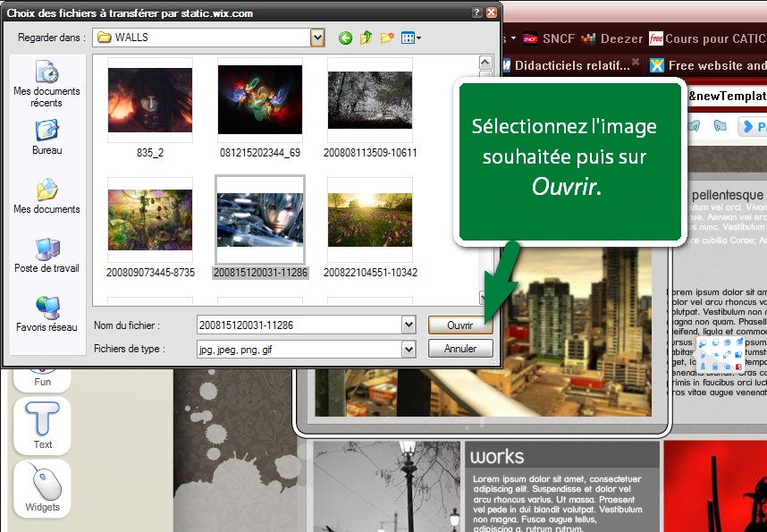The width and height of the screenshot is (767, 532).
Task: Open Favoris réseau in the places bar
Action: coord(46,314)
